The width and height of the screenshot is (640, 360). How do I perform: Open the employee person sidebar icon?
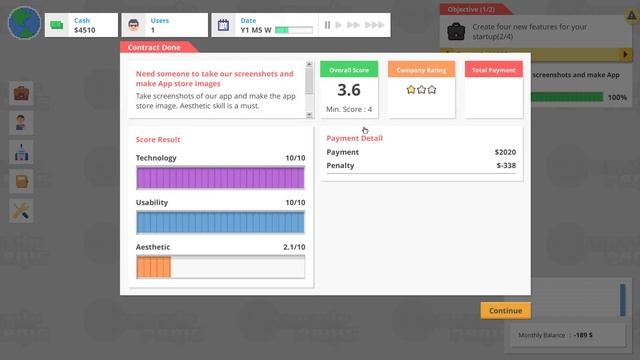[x=21, y=123]
